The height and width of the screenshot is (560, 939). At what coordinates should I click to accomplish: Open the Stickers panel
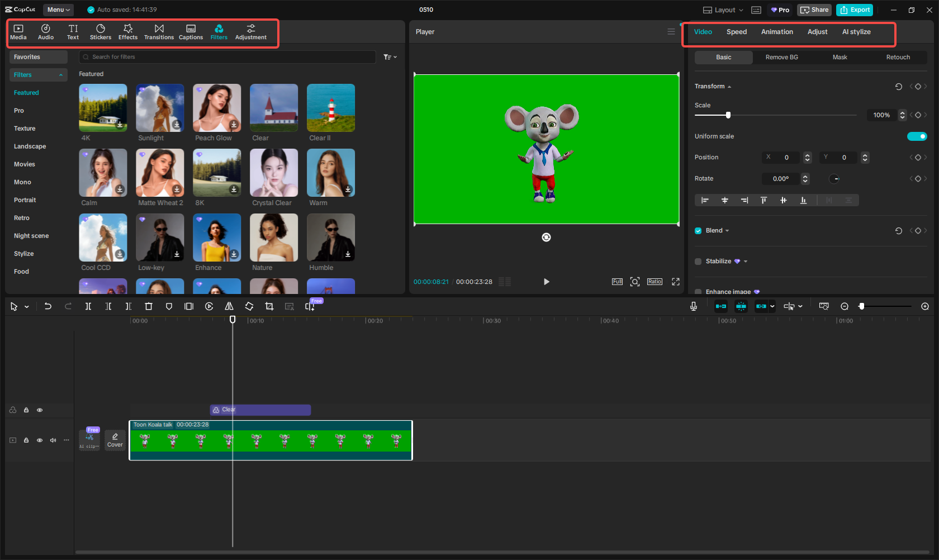pos(101,31)
